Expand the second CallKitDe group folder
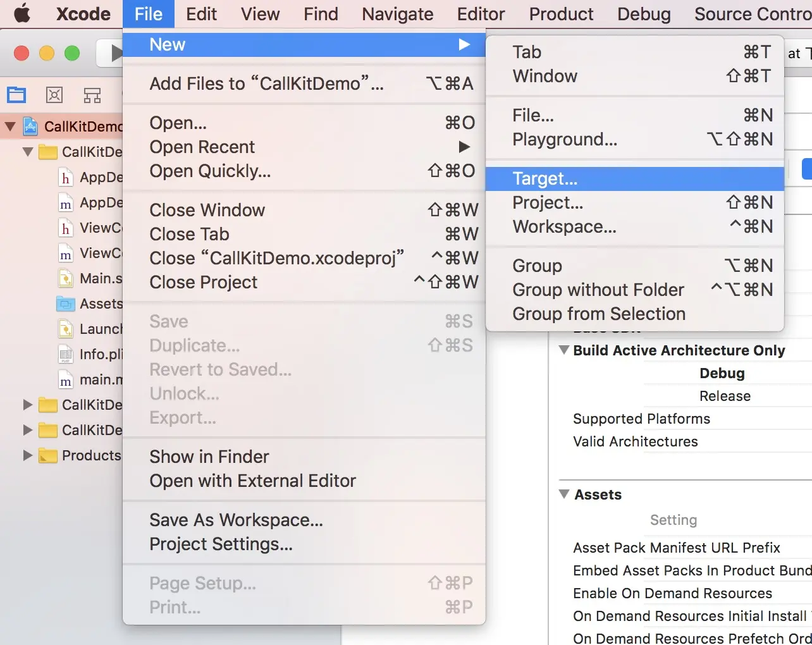 [x=27, y=405]
